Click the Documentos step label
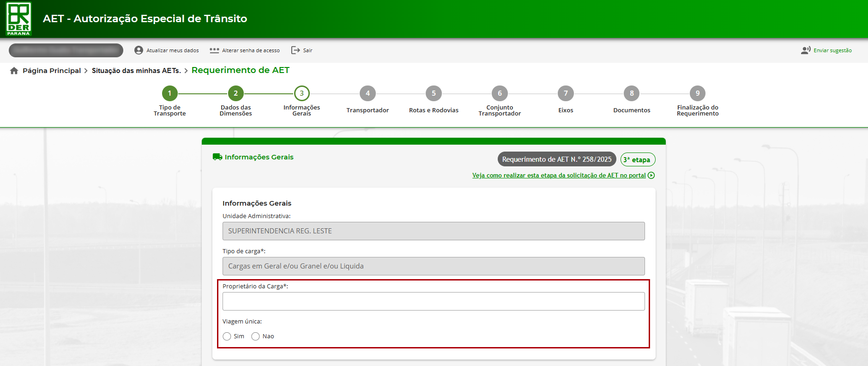This screenshot has width=868, height=366. pos(632,110)
